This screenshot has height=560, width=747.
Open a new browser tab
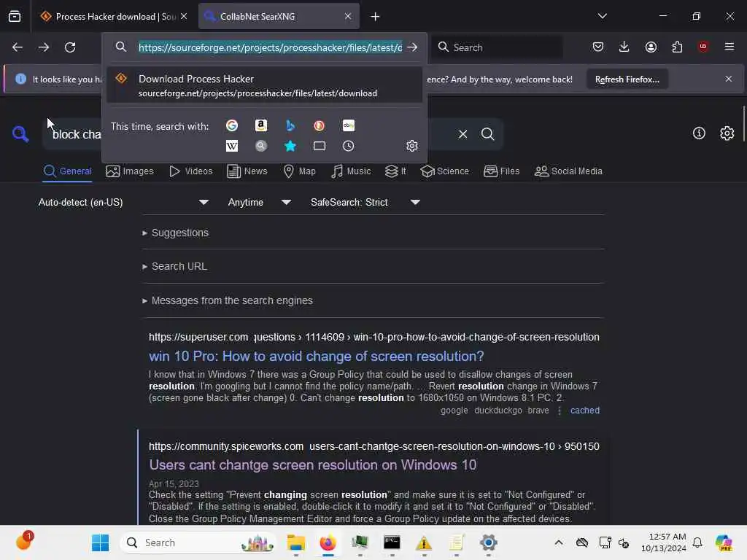(x=376, y=17)
